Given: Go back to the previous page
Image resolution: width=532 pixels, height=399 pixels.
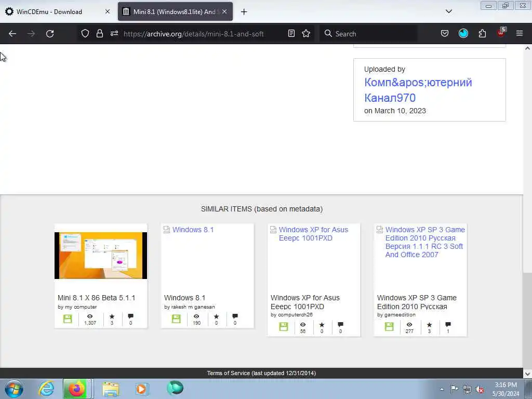Looking at the screenshot, I should tap(12, 34).
